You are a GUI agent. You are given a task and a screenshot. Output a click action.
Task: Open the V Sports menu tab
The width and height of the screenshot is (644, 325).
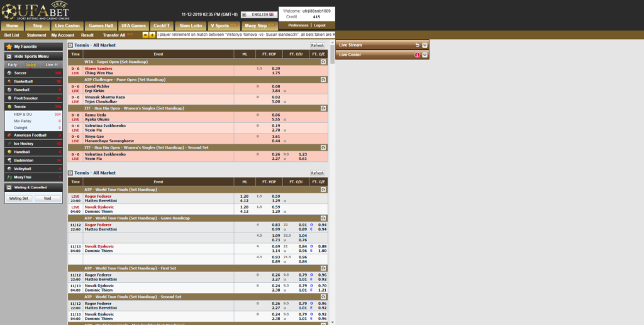coord(224,26)
